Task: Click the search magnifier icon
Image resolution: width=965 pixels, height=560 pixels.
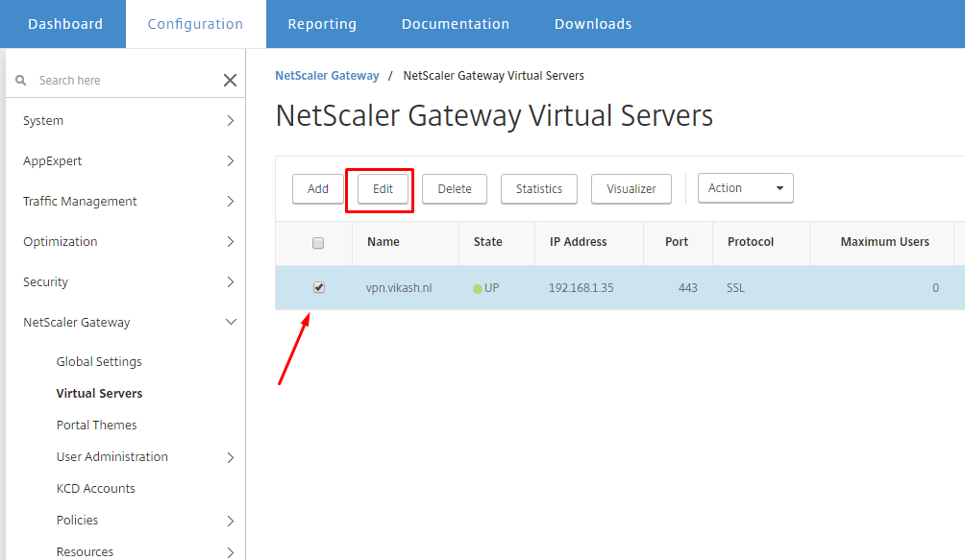Action: point(21,80)
